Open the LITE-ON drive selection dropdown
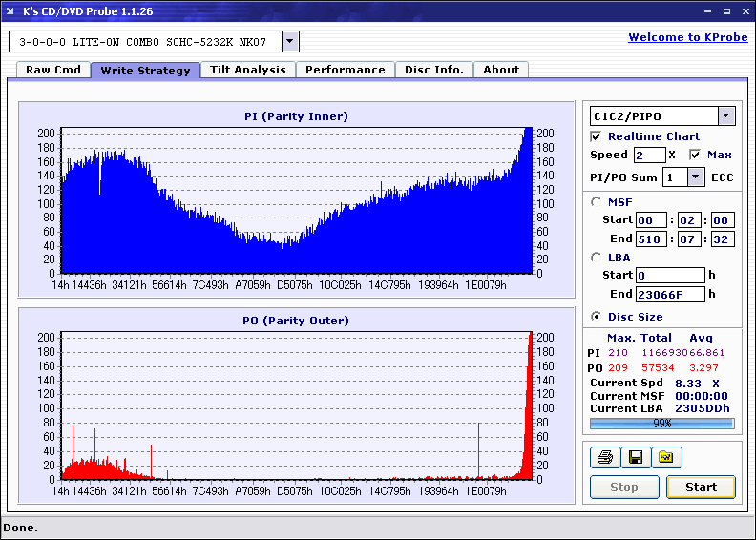 290,42
